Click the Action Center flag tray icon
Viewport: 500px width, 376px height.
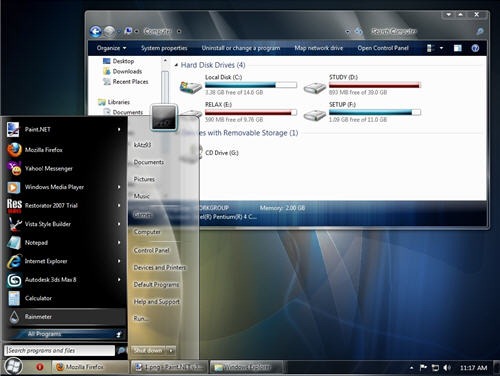tap(423, 368)
